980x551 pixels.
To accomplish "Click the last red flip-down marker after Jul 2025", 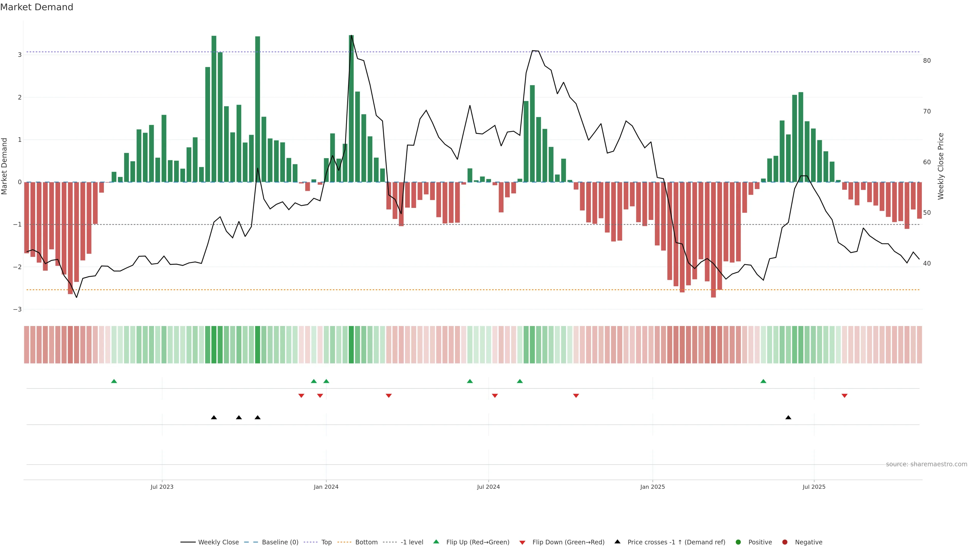I will click(x=844, y=395).
